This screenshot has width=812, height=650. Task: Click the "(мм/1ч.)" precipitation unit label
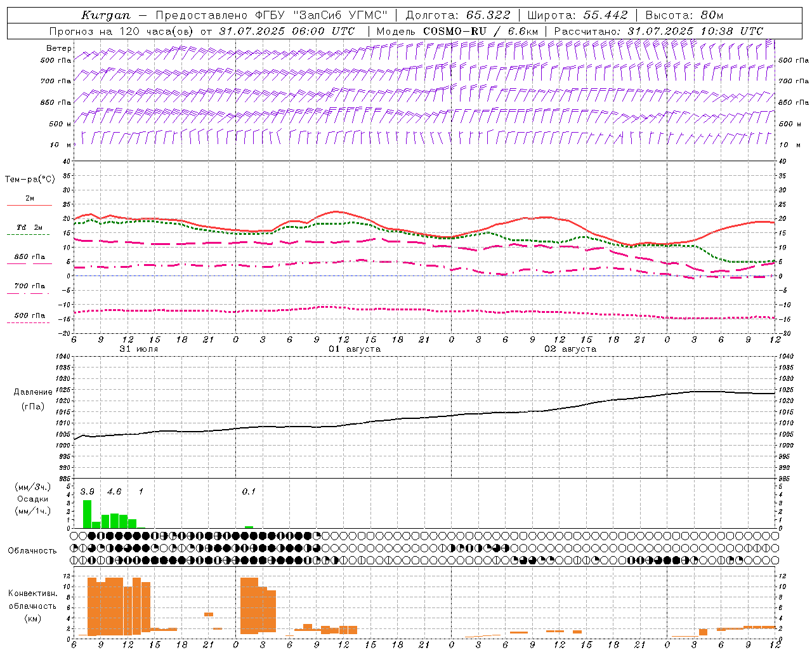(32, 511)
